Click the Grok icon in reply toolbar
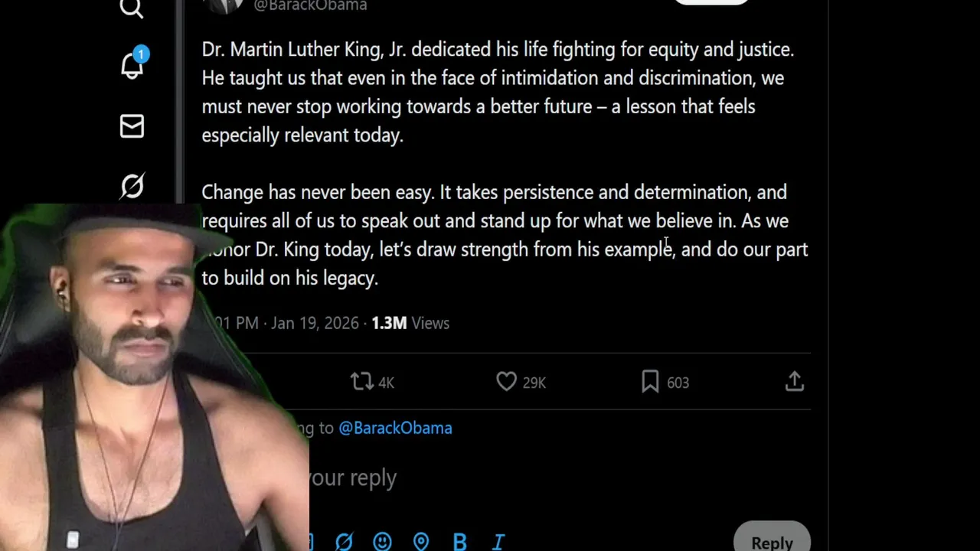Screen dimensions: 980x551 (344, 542)
